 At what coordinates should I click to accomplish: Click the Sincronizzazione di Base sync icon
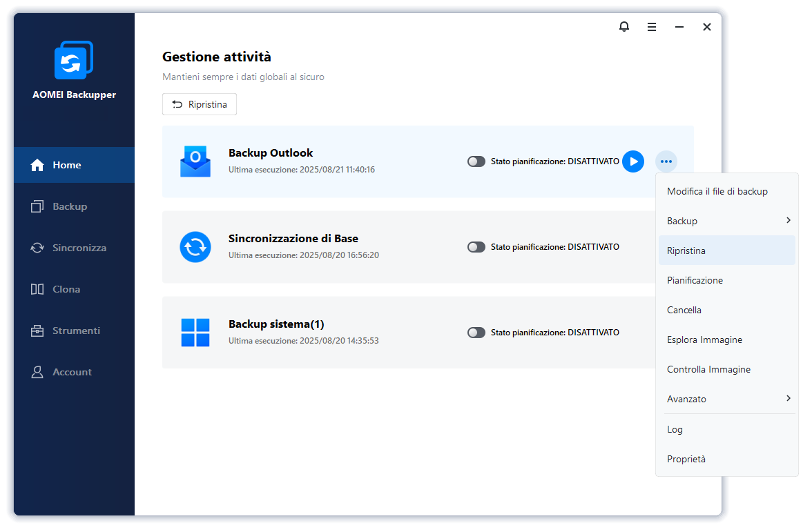(x=195, y=247)
